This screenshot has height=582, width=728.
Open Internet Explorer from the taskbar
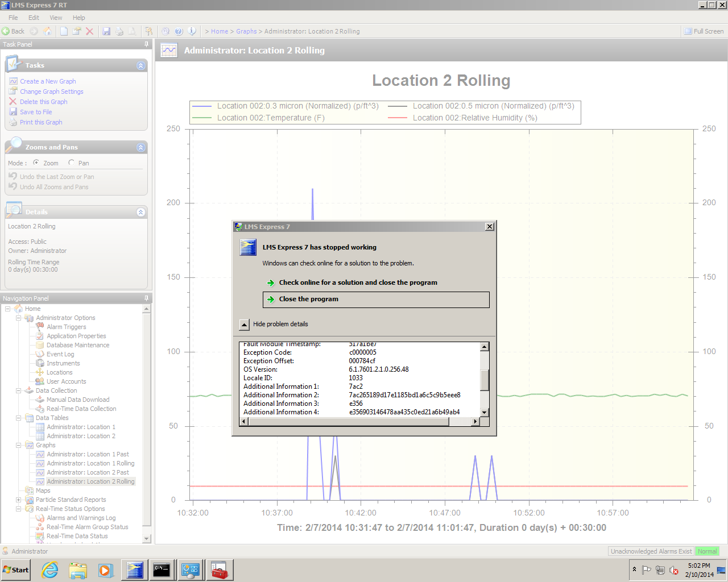tap(50, 570)
